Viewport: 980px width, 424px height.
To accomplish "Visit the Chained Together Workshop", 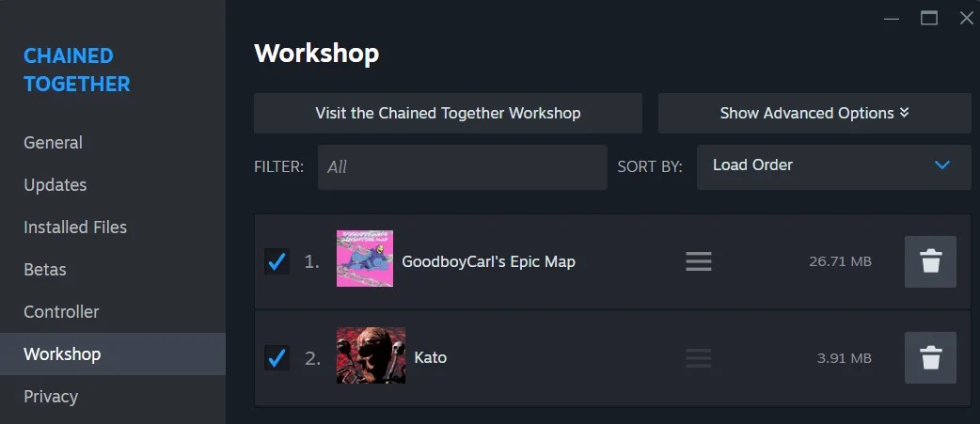I will [x=448, y=113].
